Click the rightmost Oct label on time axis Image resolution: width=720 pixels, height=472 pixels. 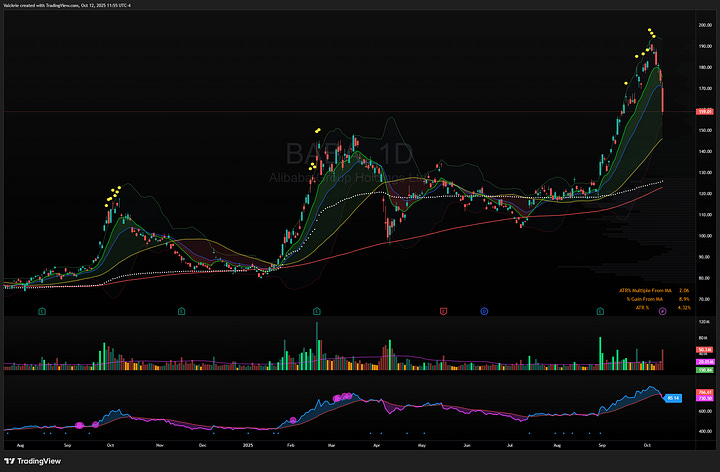pyautogui.click(x=647, y=445)
